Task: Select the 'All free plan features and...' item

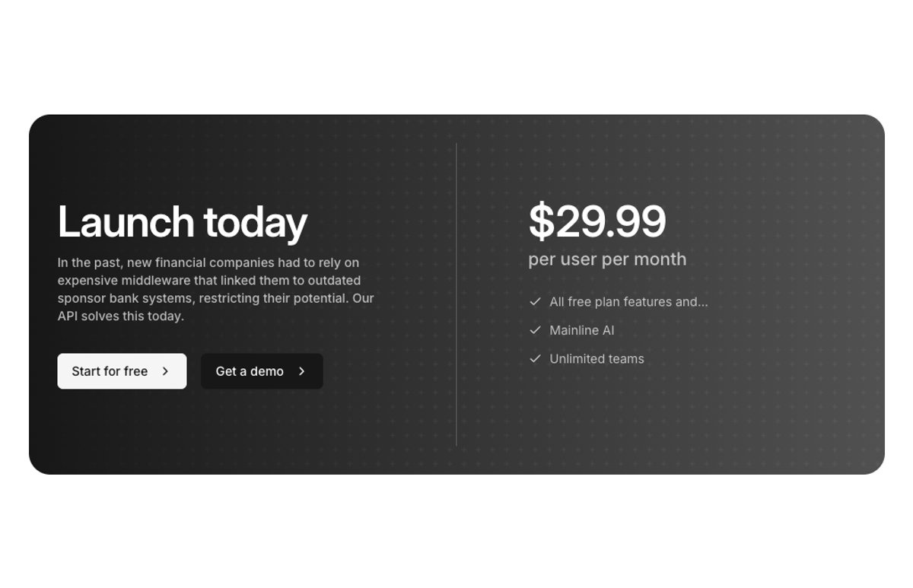Action: 628,302
